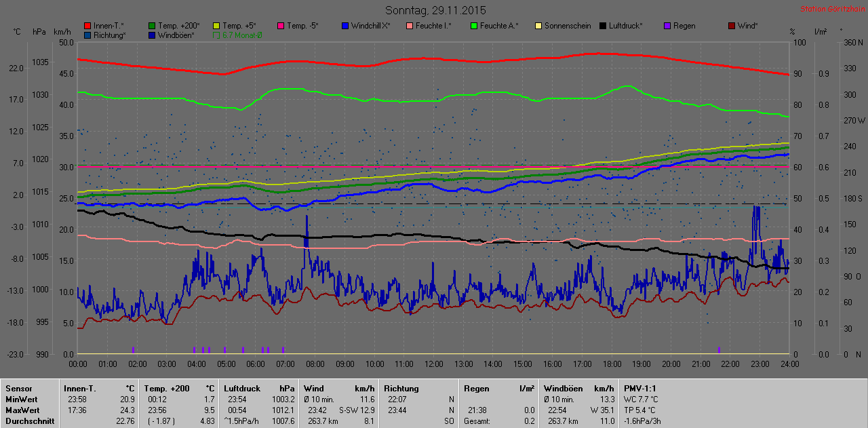Click Innen-T. maximum time 17:36
The width and height of the screenshot is (868, 428).
77,410
